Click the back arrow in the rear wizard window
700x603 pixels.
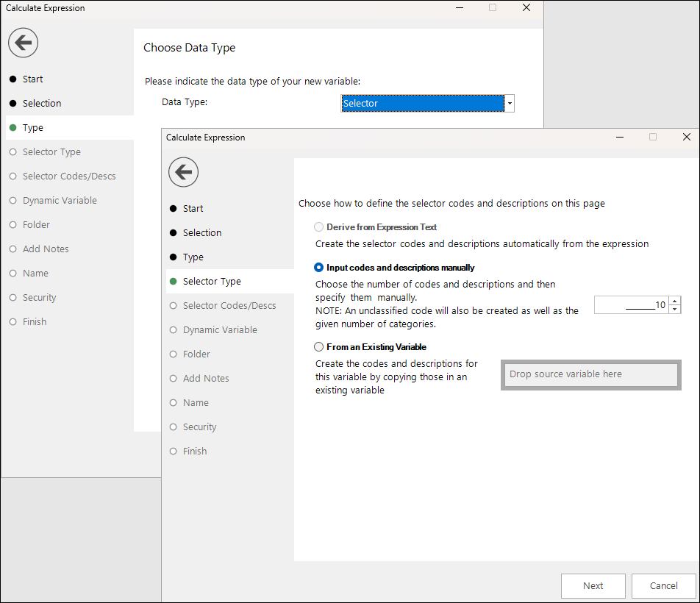(24, 43)
